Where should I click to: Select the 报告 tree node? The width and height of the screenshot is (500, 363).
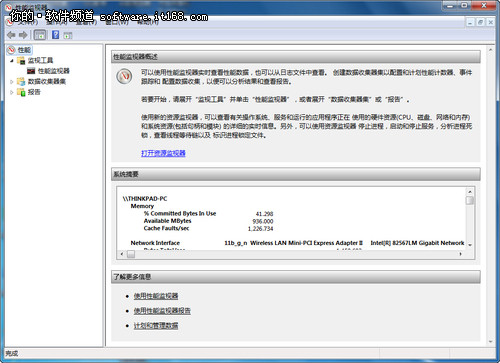(x=34, y=92)
